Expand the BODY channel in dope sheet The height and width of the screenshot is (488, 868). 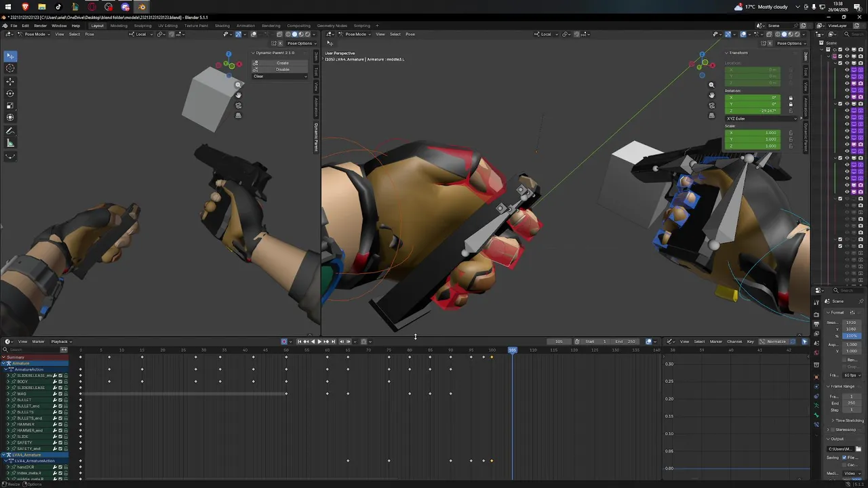[9, 382]
